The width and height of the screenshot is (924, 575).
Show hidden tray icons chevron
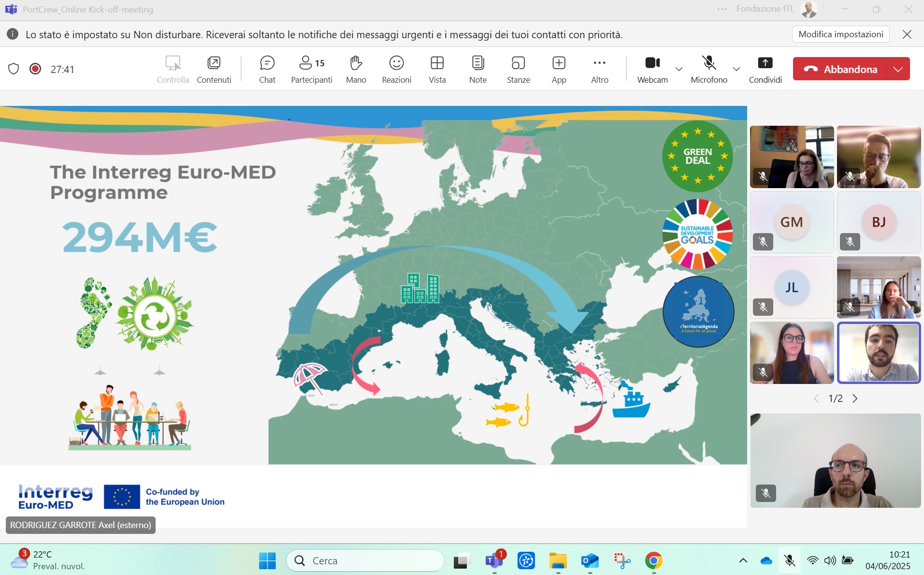[x=743, y=560]
